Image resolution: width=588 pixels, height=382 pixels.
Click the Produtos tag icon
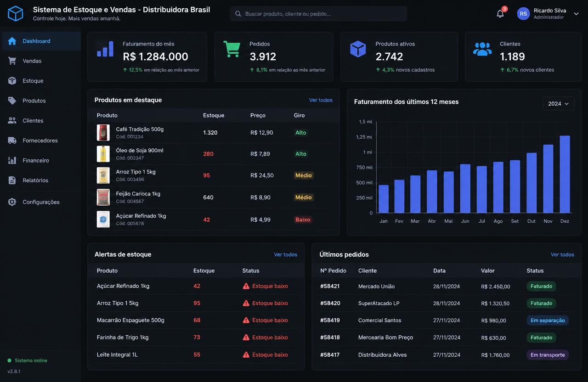tap(12, 101)
